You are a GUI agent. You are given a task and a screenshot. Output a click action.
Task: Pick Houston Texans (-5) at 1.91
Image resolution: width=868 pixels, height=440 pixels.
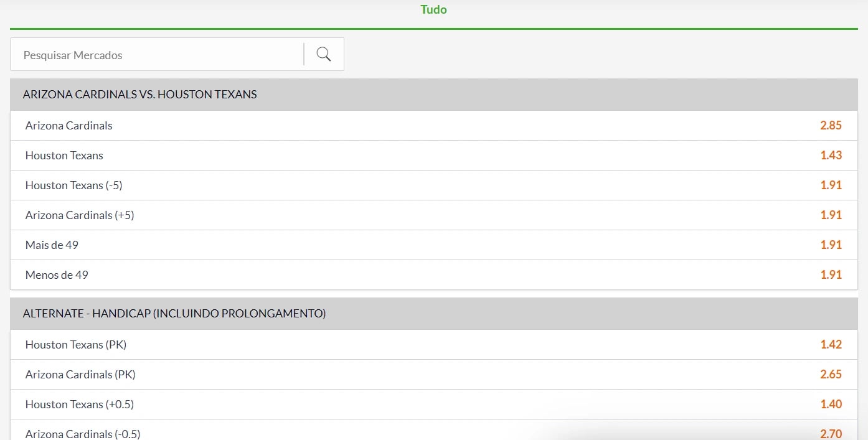(x=831, y=185)
